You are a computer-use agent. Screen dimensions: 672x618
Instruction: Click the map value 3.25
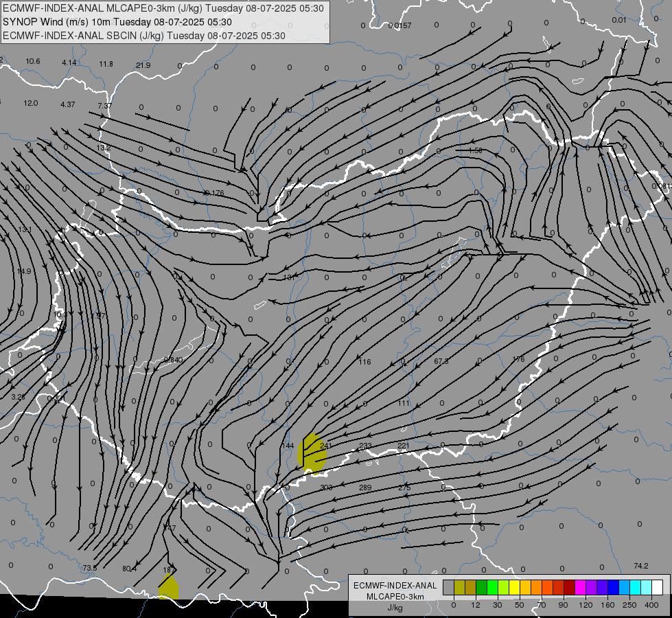click(x=18, y=397)
